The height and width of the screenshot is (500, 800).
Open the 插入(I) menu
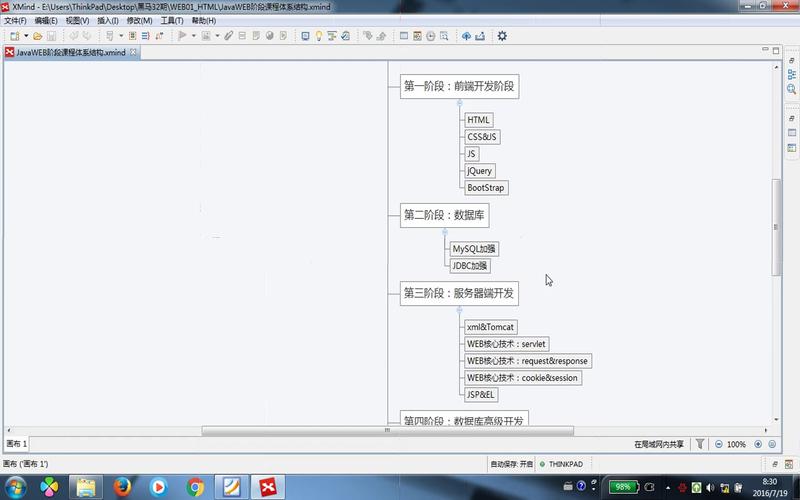tap(107, 20)
